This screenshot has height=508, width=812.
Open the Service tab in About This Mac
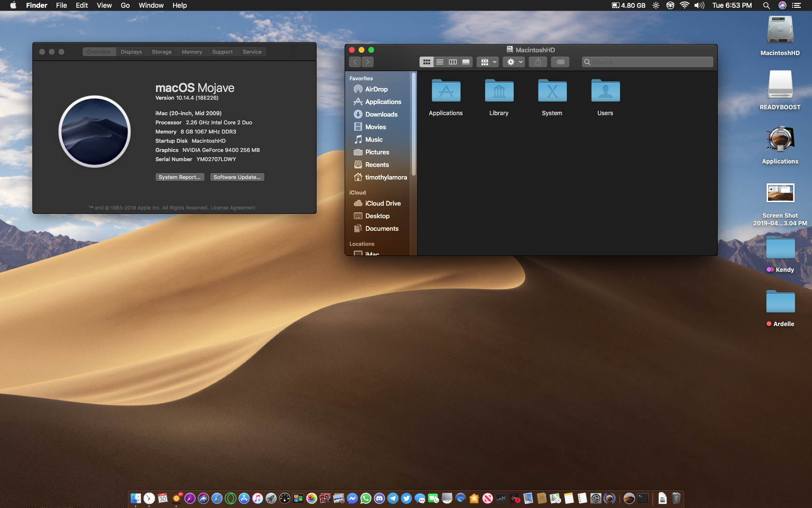[252, 52]
